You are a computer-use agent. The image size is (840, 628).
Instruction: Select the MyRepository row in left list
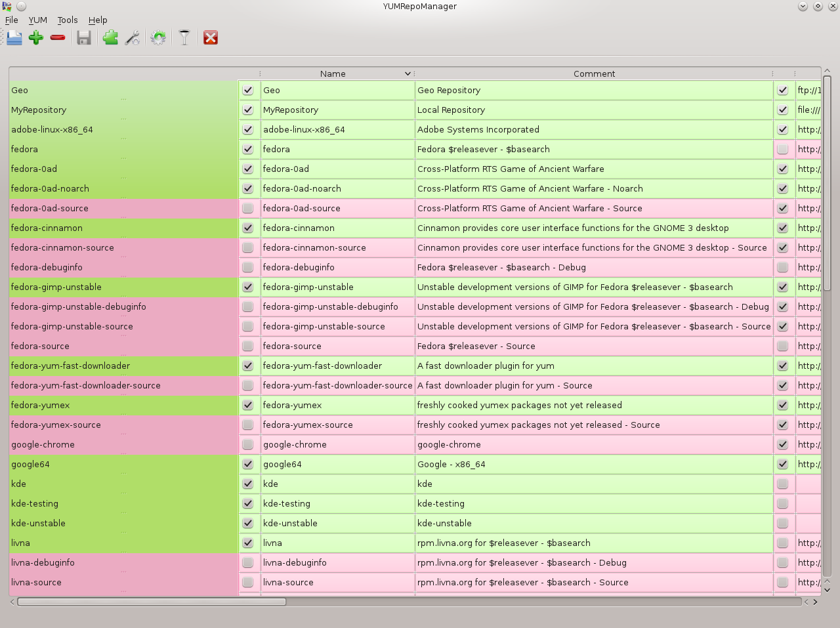(x=123, y=110)
